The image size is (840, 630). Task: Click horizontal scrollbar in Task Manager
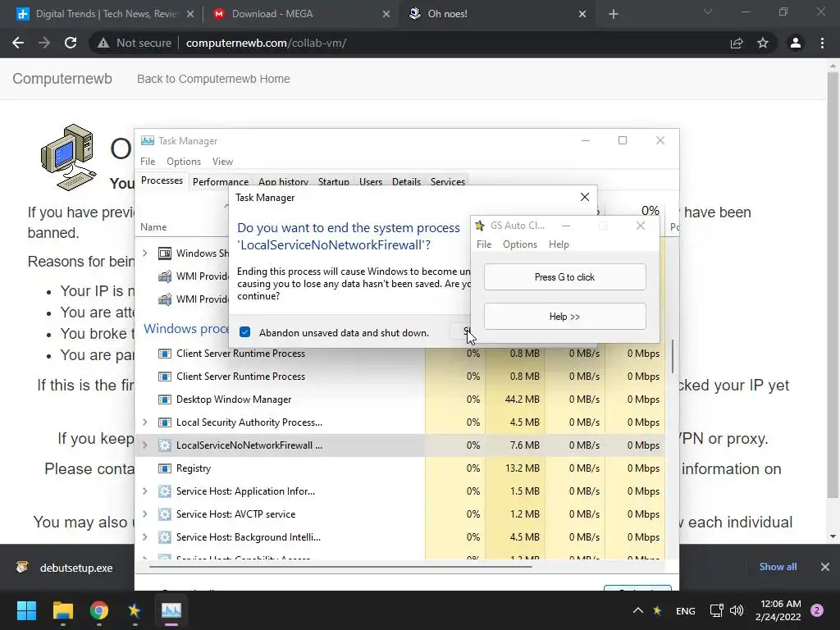340,566
